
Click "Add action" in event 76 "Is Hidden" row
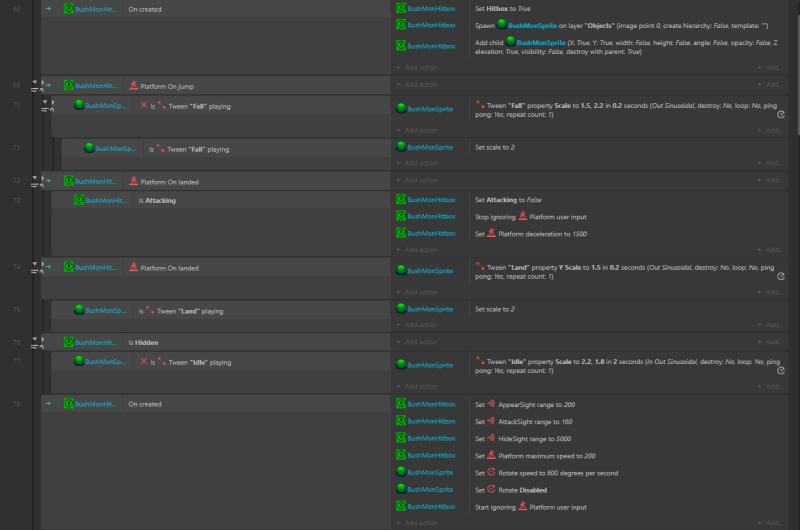417,342
